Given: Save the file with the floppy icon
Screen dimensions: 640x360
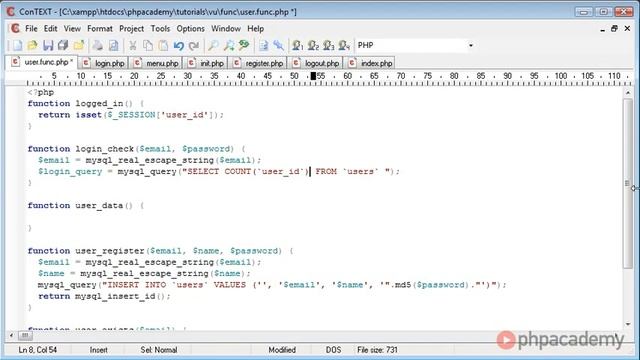Looking at the screenshot, I should click(x=48, y=45).
